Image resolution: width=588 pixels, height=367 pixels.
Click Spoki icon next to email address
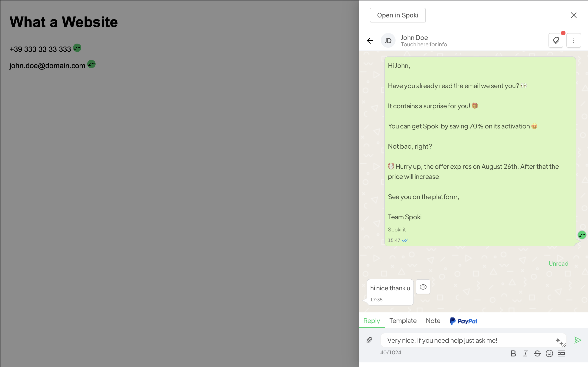point(91,64)
